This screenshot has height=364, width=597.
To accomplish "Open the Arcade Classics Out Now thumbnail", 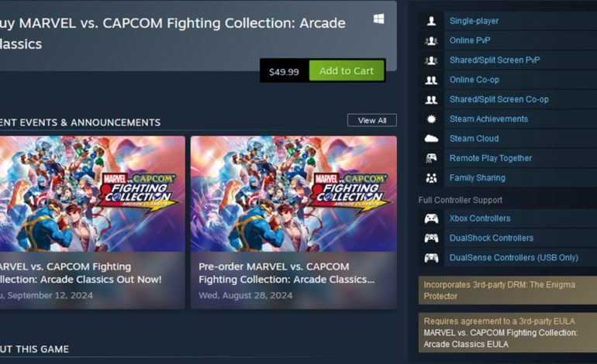I will tap(91, 194).
